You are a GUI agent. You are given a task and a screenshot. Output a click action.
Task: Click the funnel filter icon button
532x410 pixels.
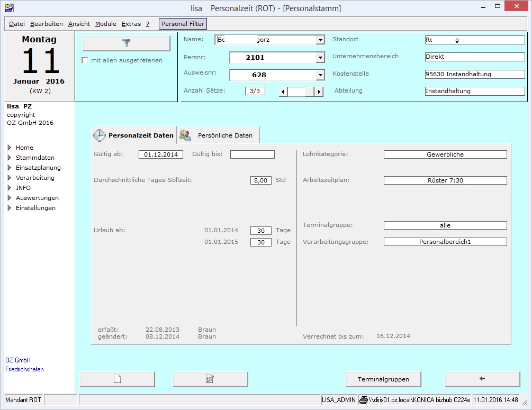point(126,43)
